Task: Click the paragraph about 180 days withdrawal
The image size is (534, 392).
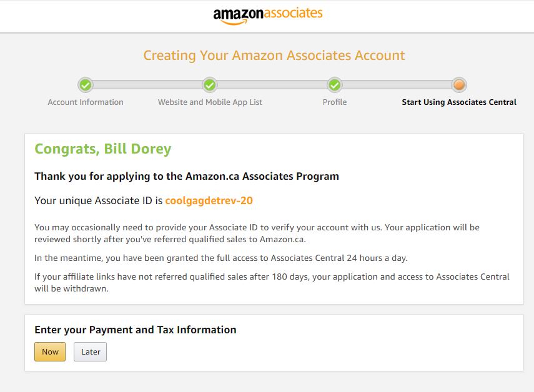Action: click(x=272, y=282)
